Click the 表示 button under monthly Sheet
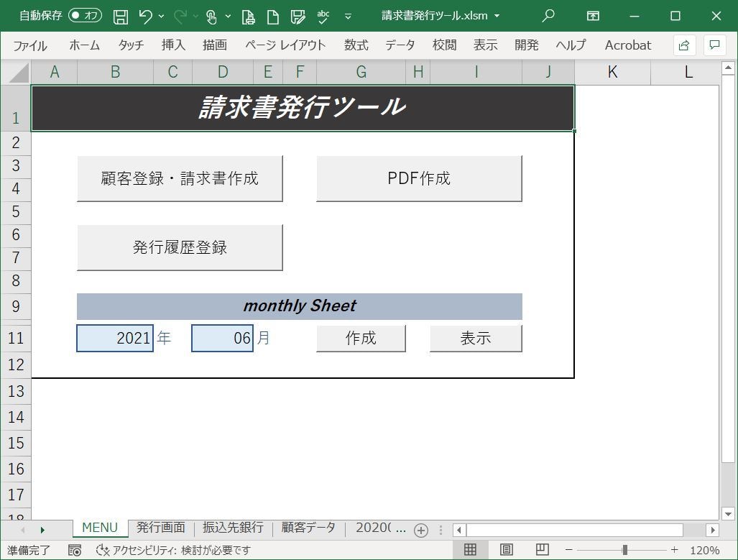Viewport: 738px width, 560px height. coord(476,338)
